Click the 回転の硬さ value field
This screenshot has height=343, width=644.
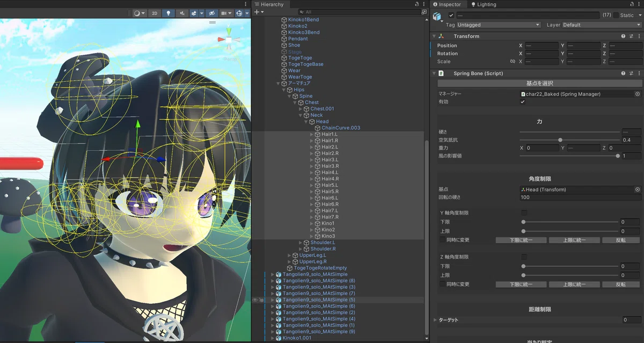(580, 198)
